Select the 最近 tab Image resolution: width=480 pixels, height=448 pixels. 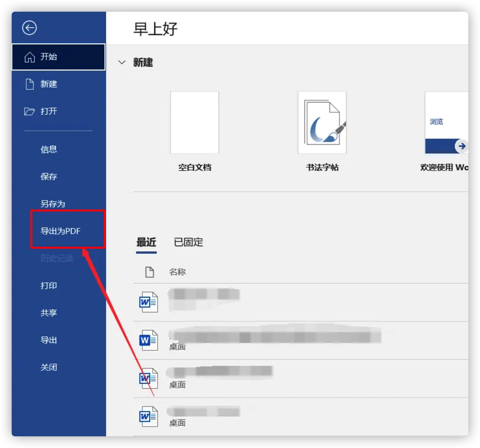click(146, 242)
